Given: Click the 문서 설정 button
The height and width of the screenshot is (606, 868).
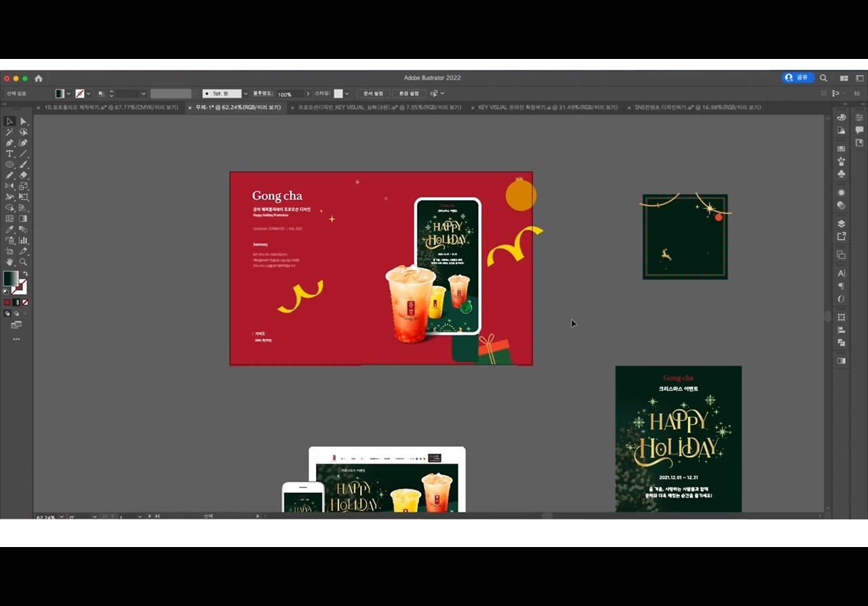Looking at the screenshot, I should point(373,94).
